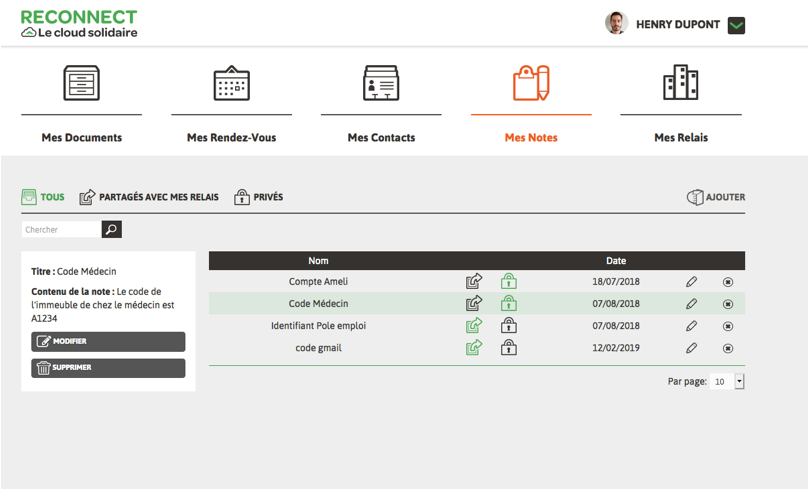Expand the Henry Dupont user menu arrow

[737, 25]
